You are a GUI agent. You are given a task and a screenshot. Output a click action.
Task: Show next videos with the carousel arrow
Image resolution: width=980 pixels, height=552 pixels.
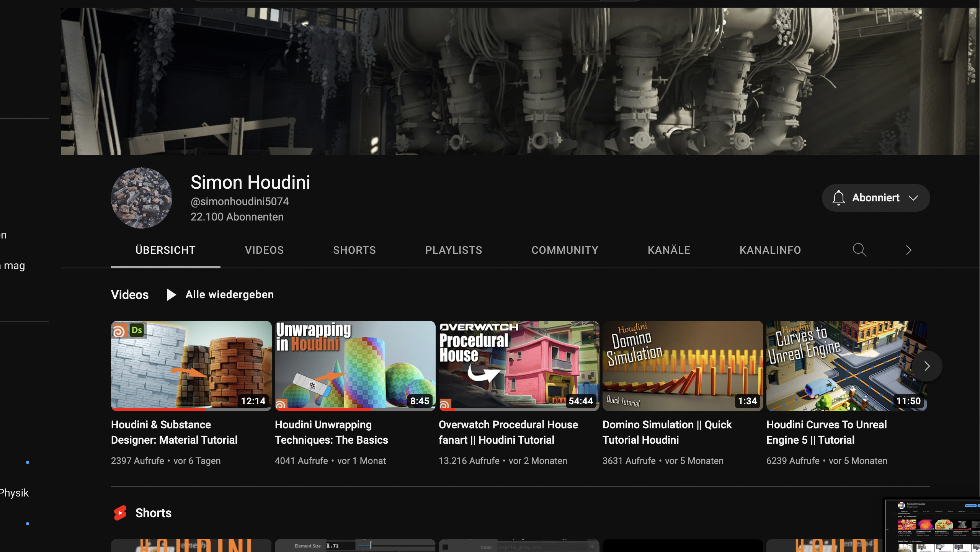click(927, 366)
